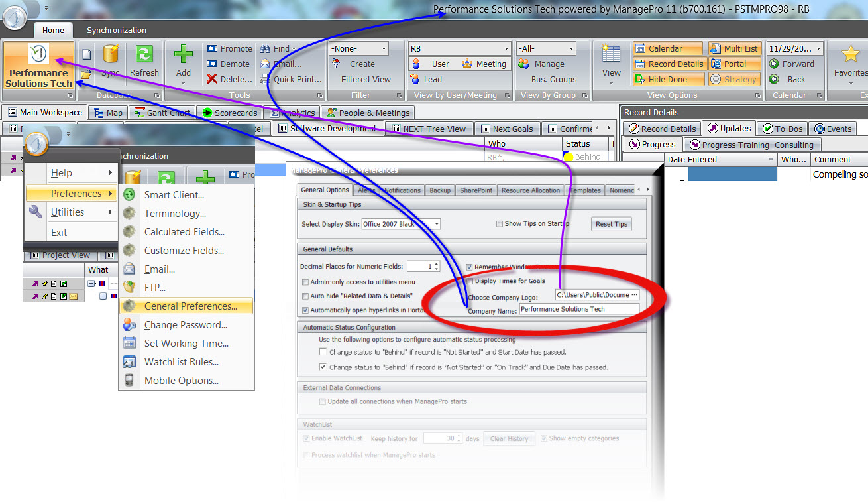Click the Lead icon in View by User
This screenshot has height=502, width=868.
[416, 79]
